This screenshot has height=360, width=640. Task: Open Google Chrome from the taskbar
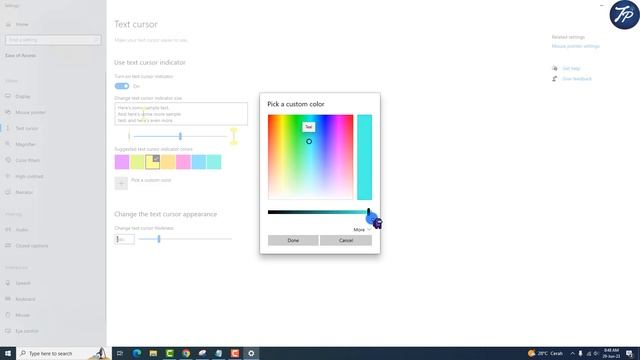point(186,353)
